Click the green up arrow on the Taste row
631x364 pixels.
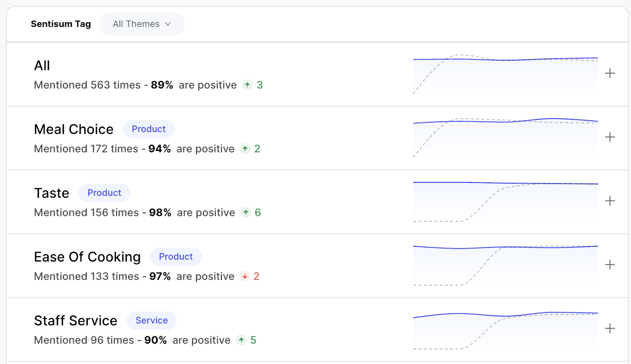pos(245,213)
